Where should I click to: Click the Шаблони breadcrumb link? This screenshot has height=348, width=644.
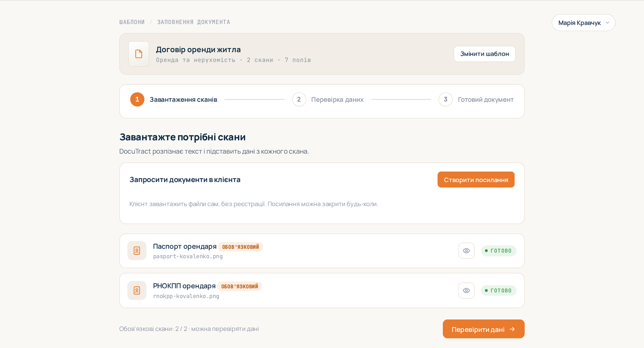(132, 22)
